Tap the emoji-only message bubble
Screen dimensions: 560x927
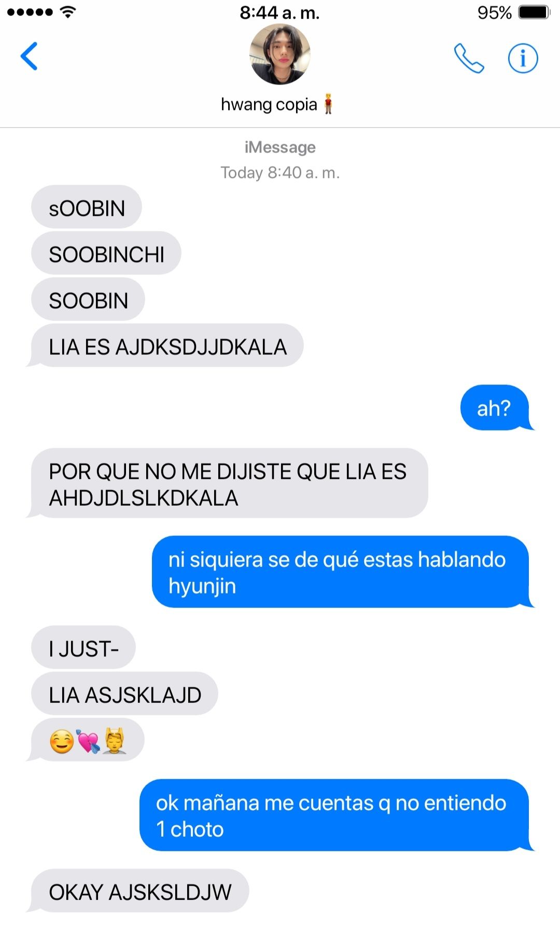click(86, 740)
